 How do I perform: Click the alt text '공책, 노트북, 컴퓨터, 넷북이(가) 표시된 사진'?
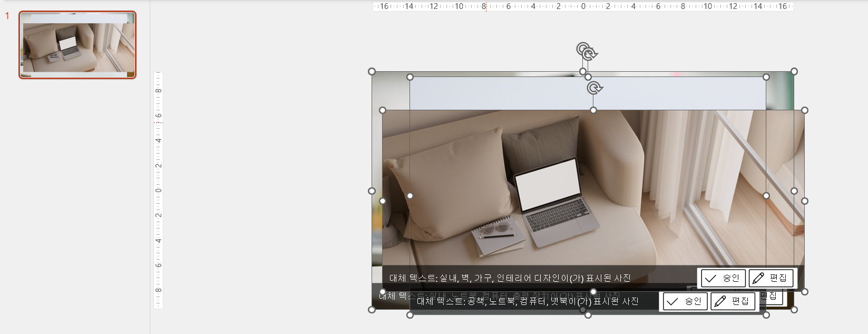click(x=528, y=301)
